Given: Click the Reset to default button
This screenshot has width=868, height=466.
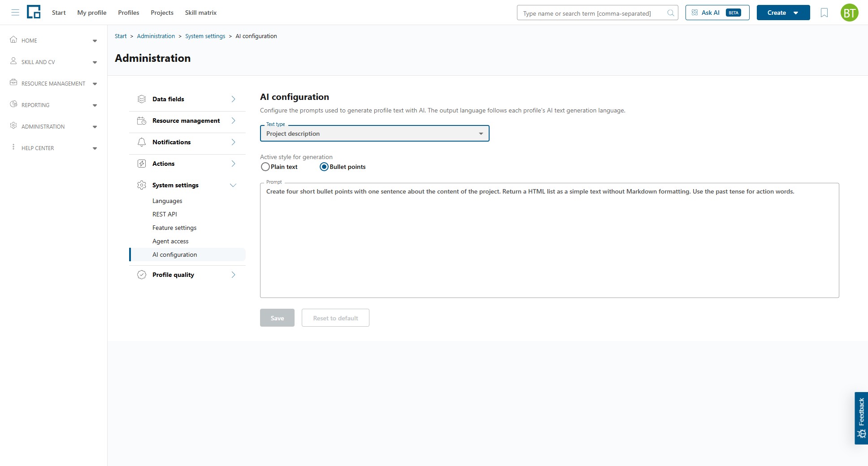Looking at the screenshot, I should click(x=335, y=318).
